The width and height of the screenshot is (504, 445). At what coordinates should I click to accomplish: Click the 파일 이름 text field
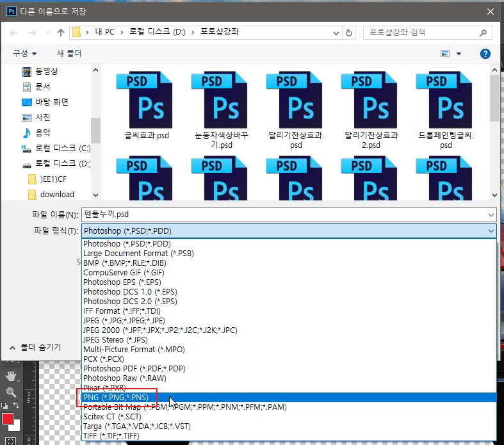(284, 214)
